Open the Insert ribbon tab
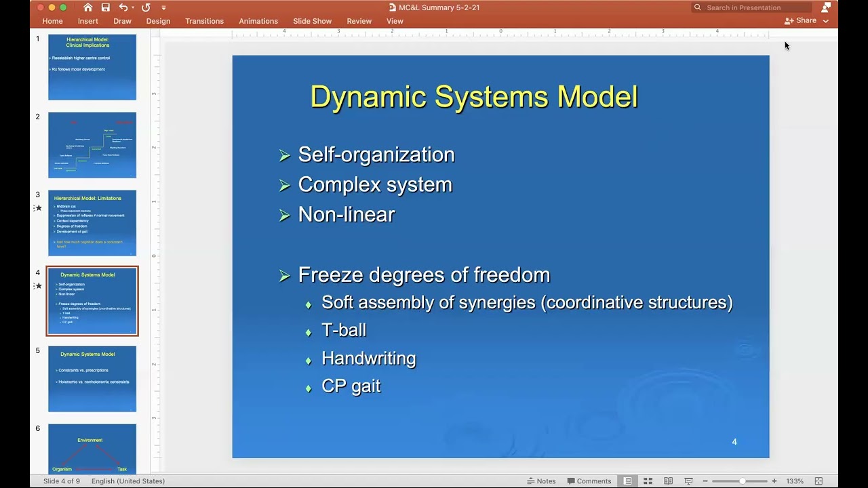 [x=88, y=21]
